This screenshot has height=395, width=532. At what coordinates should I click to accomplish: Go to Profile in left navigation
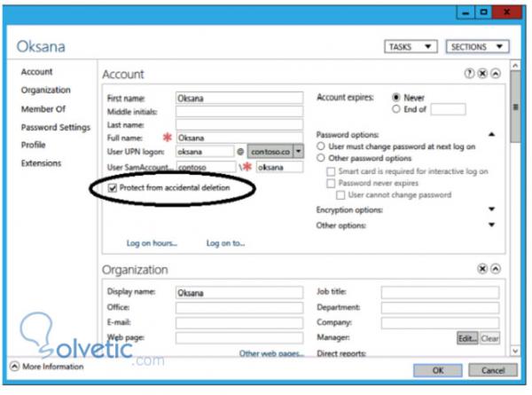tap(34, 145)
